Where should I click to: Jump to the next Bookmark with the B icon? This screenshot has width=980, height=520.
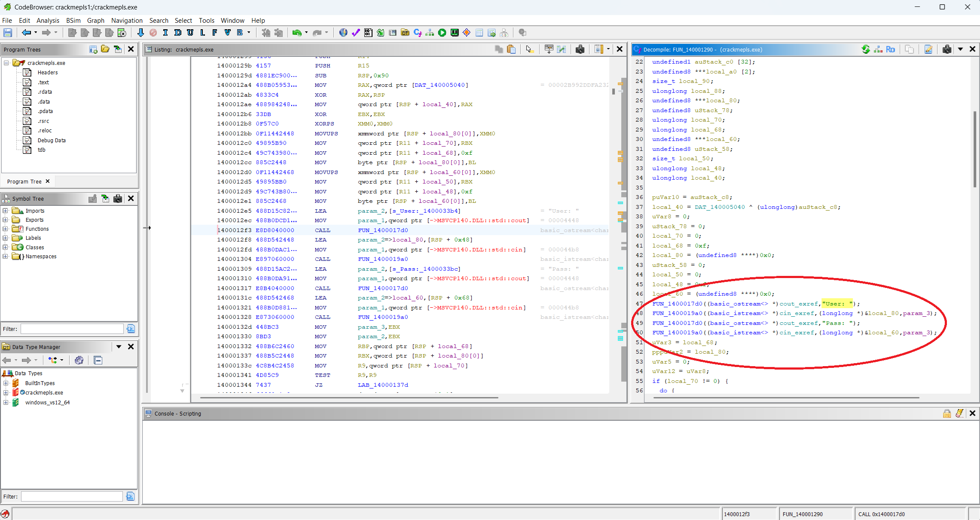[240, 33]
